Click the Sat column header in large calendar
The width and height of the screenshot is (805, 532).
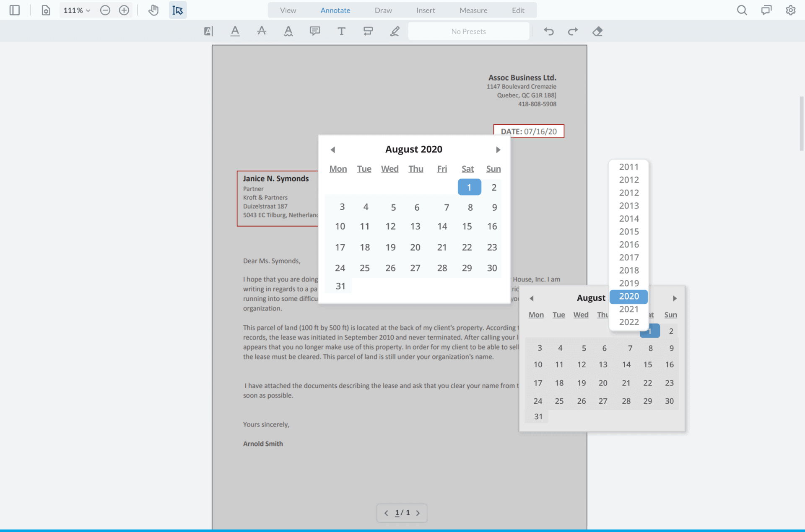[x=467, y=169]
